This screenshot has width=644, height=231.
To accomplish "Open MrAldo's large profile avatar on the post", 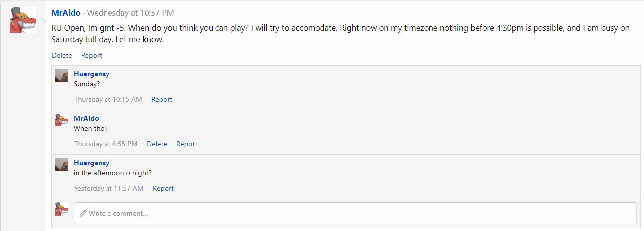I will (x=23, y=20).
